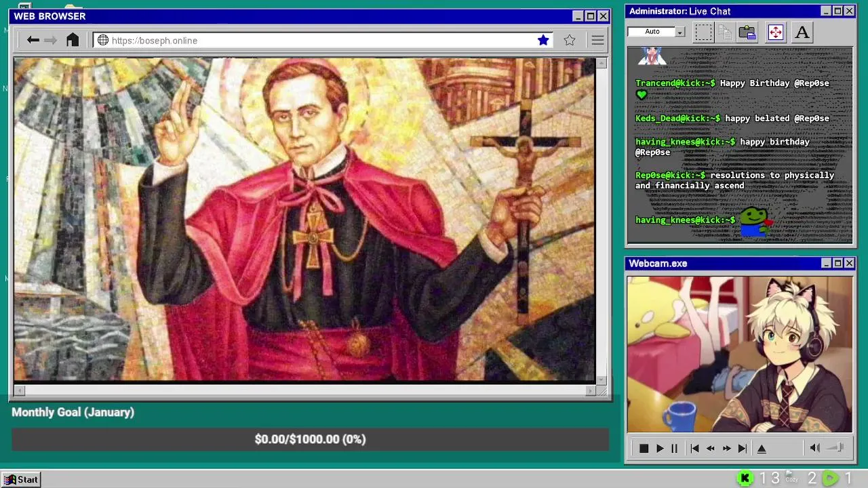This screenshot has width=868, height=488.
Task: Expand the Auto dropdown in Live Chat
Action: (x=679, y=32)
